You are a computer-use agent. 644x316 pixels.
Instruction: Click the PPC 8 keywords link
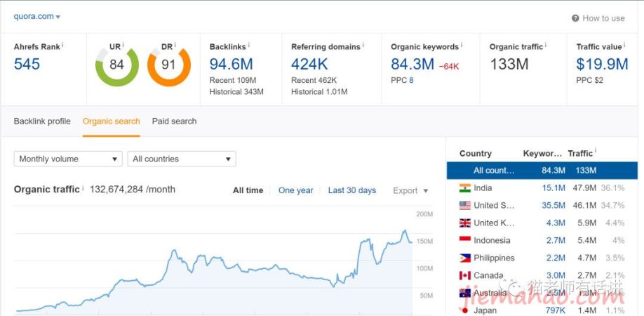click(x=411, y=80)
